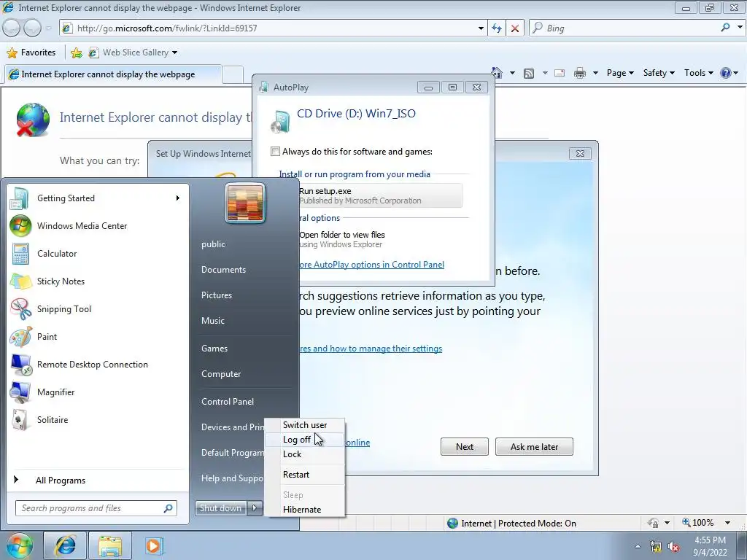Click the Refresh page icon
747x560 pixels.
point(497,28)
